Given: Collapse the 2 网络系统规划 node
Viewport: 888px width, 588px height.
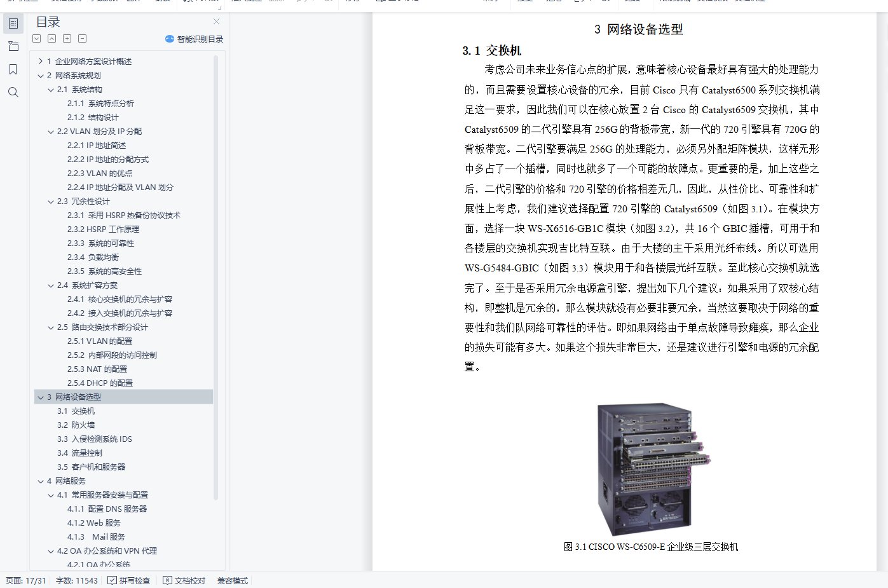Looking at the screenshot, I should tap(41, 76).
